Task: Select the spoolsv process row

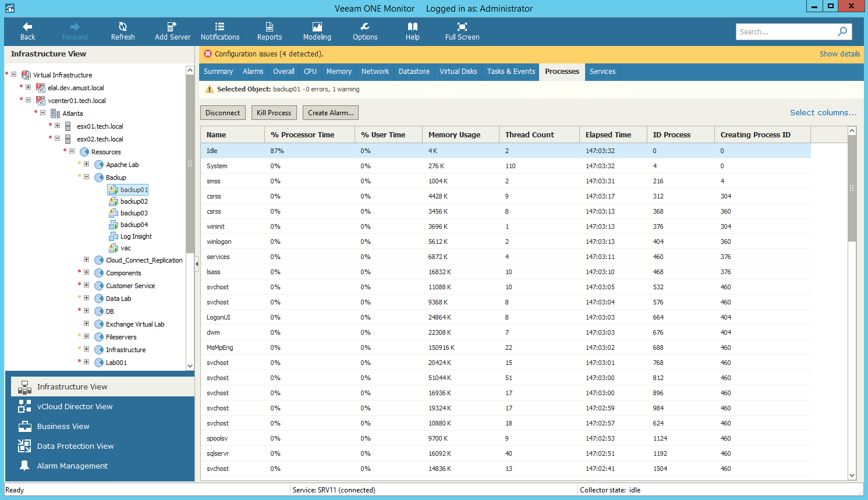Action: [505, 438]
